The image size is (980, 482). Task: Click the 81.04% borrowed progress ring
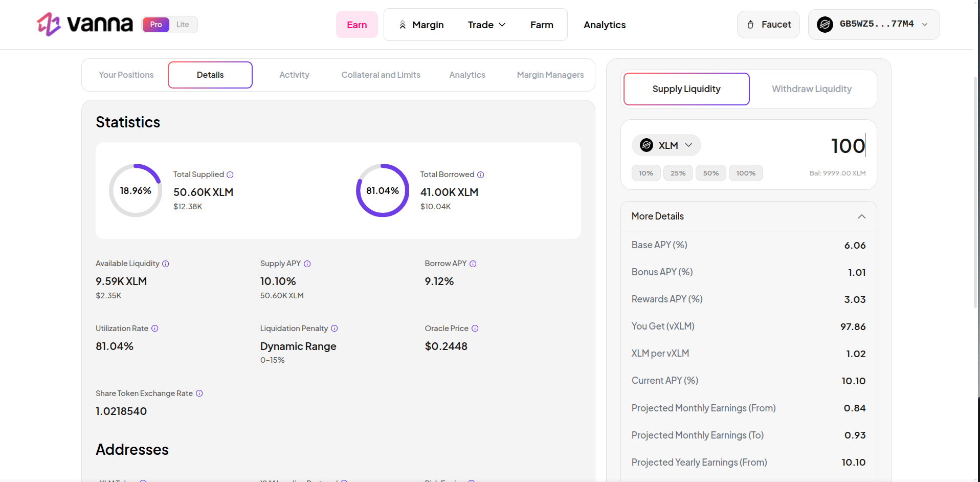pos(383,190)
